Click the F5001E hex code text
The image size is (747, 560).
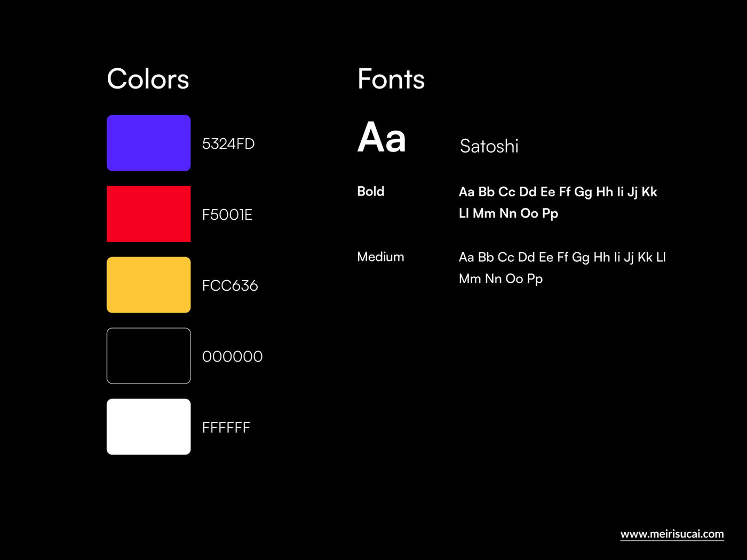click(227, 215)
